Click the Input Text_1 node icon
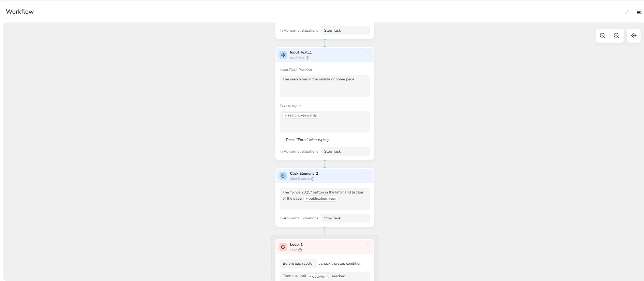The height and width of the screenshot is (281, 644). (283, 55)
